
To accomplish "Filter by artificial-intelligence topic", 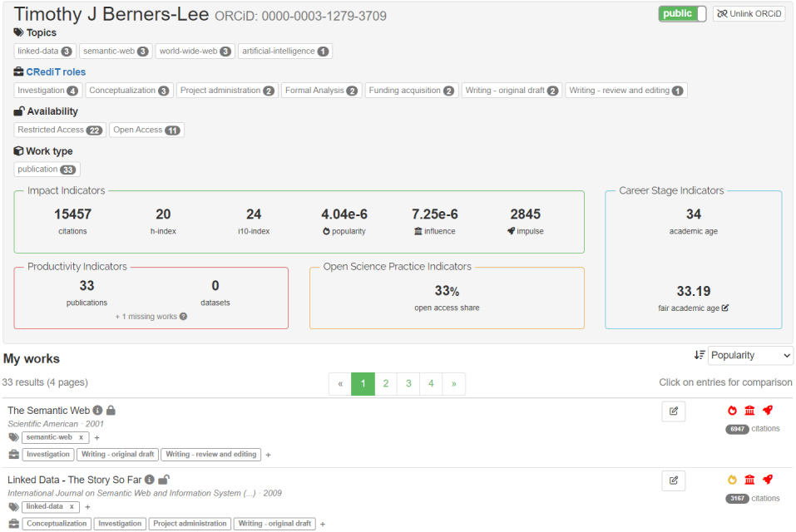I will (x=284, y=52).
